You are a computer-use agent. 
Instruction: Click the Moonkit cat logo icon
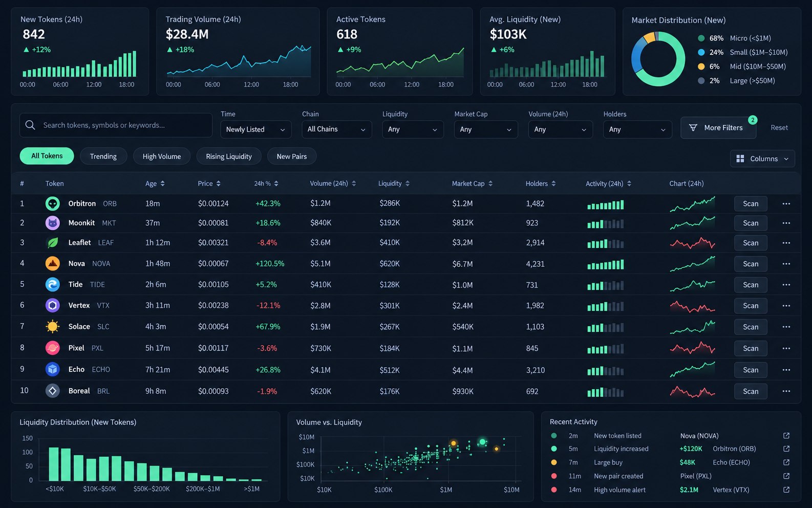(53, 223)
